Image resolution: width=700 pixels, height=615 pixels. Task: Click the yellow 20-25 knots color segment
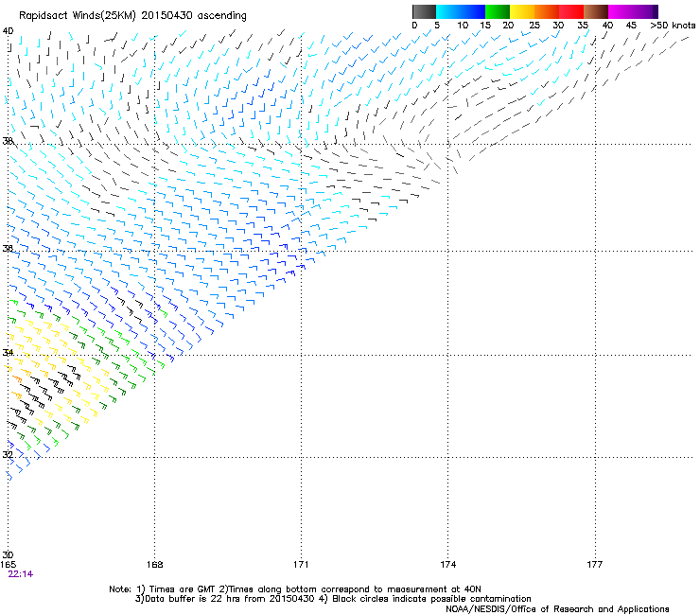[x=522, y=11]
